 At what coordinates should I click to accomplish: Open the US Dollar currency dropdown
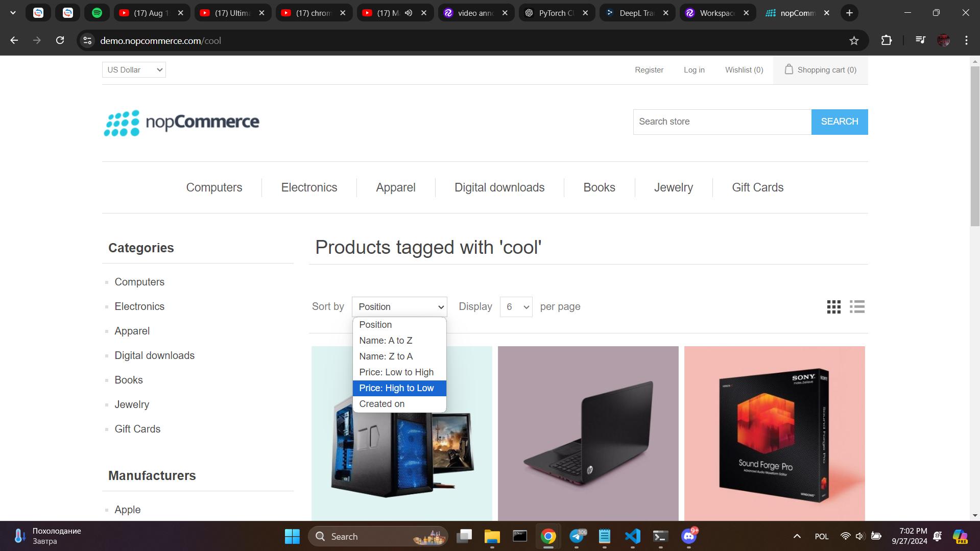[x=134, y=70]
